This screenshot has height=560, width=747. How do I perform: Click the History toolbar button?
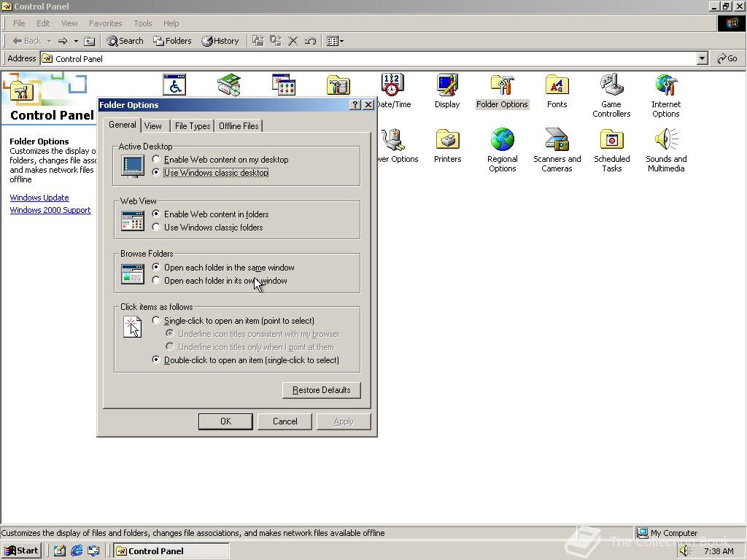point(220,41)
